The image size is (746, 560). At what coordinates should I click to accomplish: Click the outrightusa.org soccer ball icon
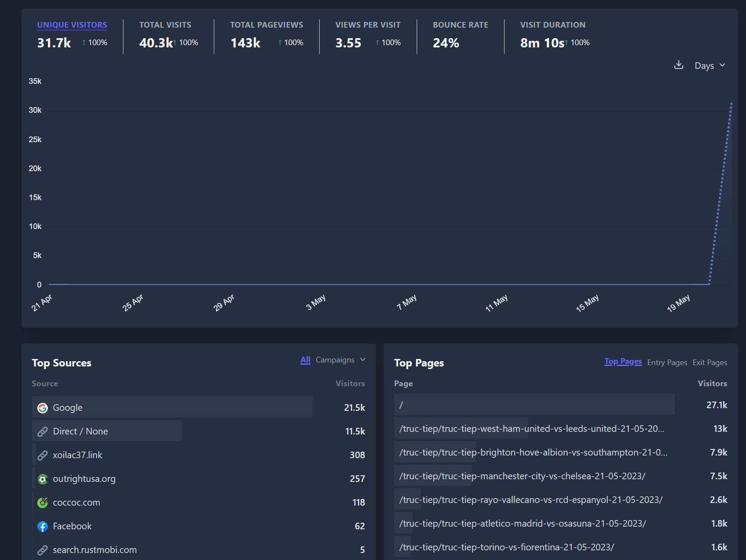click(43, 479)
